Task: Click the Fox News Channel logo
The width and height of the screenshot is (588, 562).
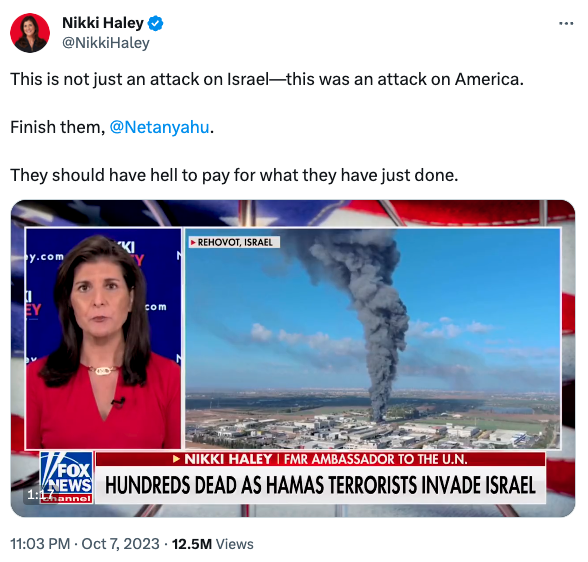Action: (x=66, y=477)
